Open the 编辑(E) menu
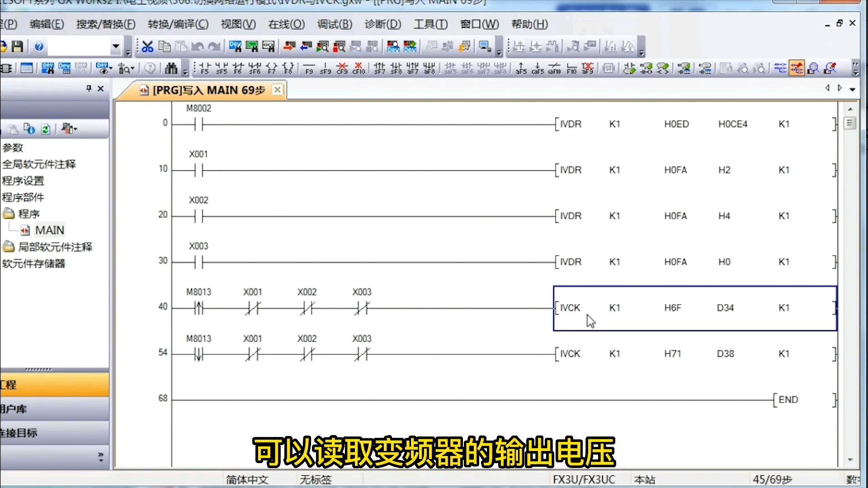 tap(47, 24)
